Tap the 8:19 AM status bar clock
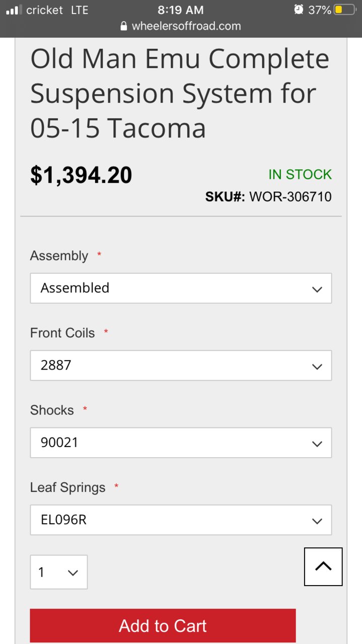The width and height of the screenshot is (362, 644). tap(181, 10)
